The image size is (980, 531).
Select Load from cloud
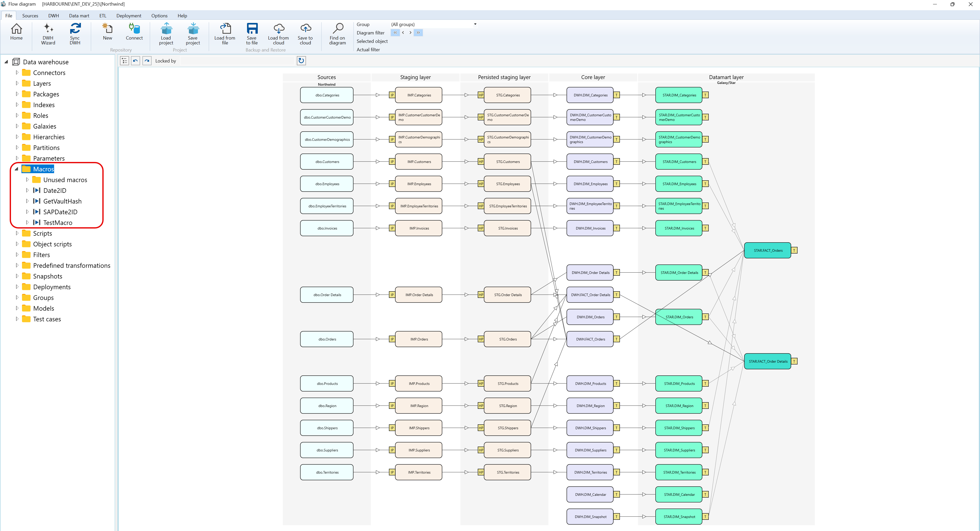tap(278, 34)
